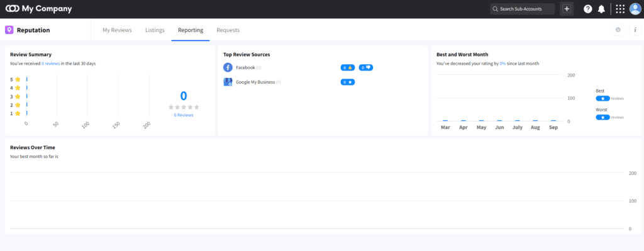The image size is (644, 251).
Task: Click the Worst legend label
Action: (601, 109)
